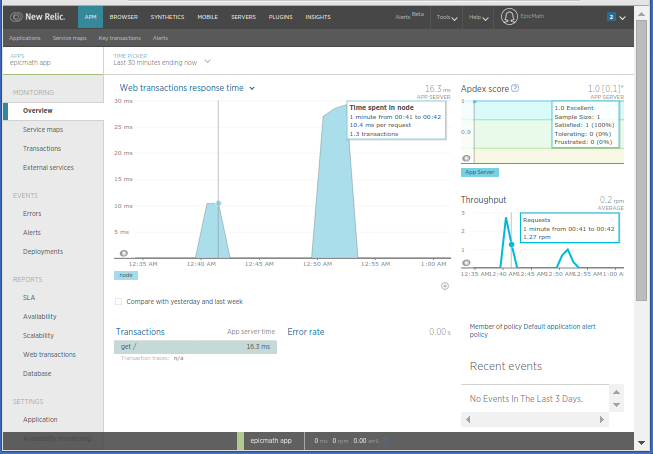
Task: Toggle the node legend swatch
Action: point(126,275)
